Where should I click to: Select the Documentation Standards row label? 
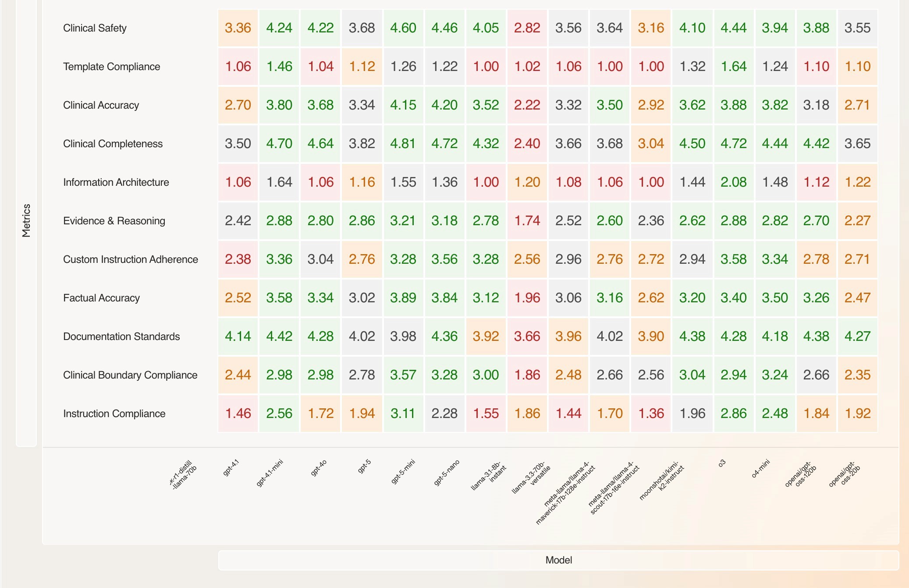click(121, 337)
